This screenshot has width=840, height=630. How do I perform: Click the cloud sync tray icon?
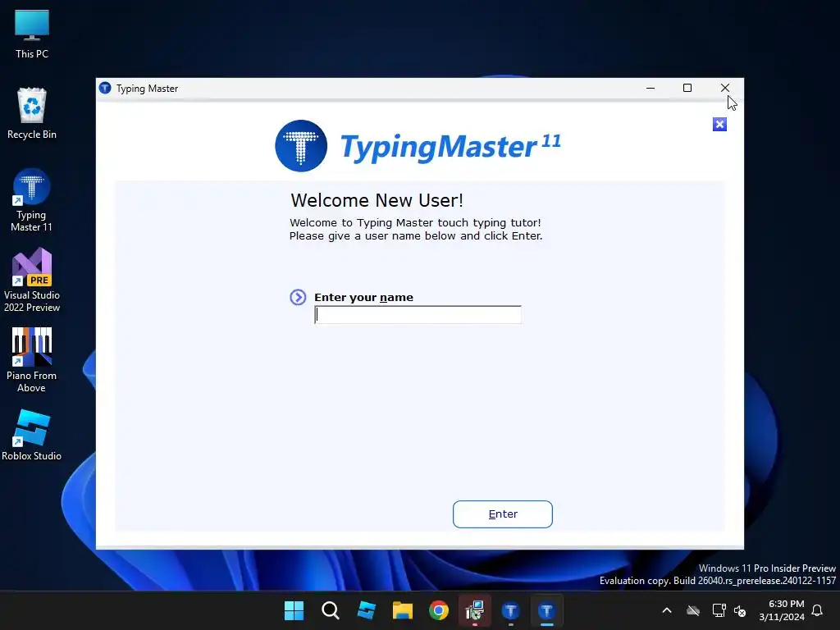(693, 610)
